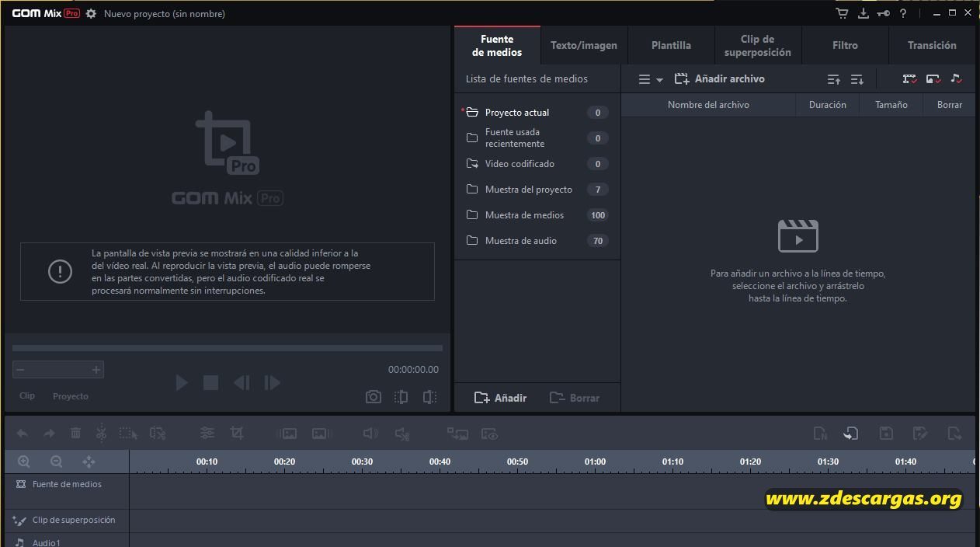
Task: Toggle the image file type filter
Action: tap(933, 79)
